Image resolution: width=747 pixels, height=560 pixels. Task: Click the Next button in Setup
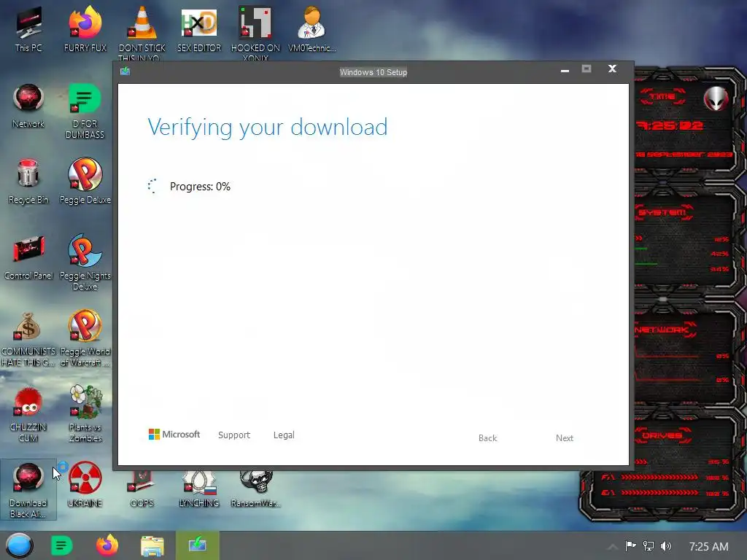click(565, 438)
